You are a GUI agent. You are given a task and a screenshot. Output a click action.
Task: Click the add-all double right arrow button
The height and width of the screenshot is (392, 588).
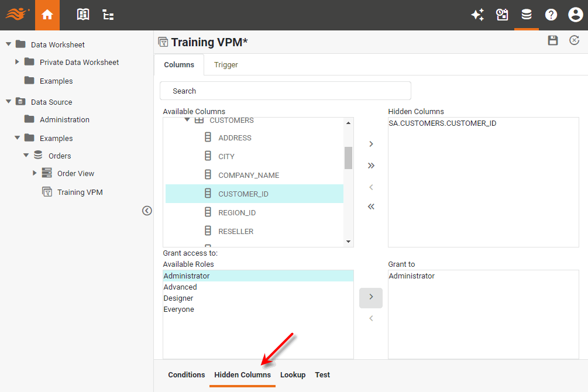[x=371, y=166]
